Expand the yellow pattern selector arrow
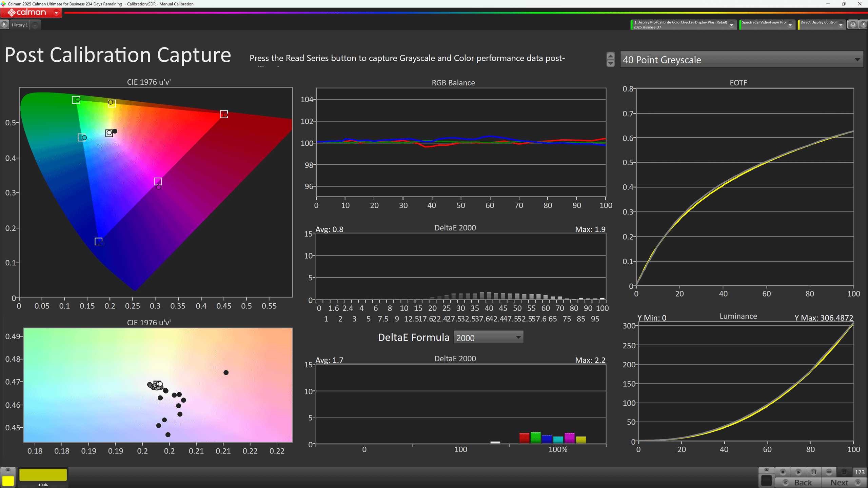 pos(8,470)
